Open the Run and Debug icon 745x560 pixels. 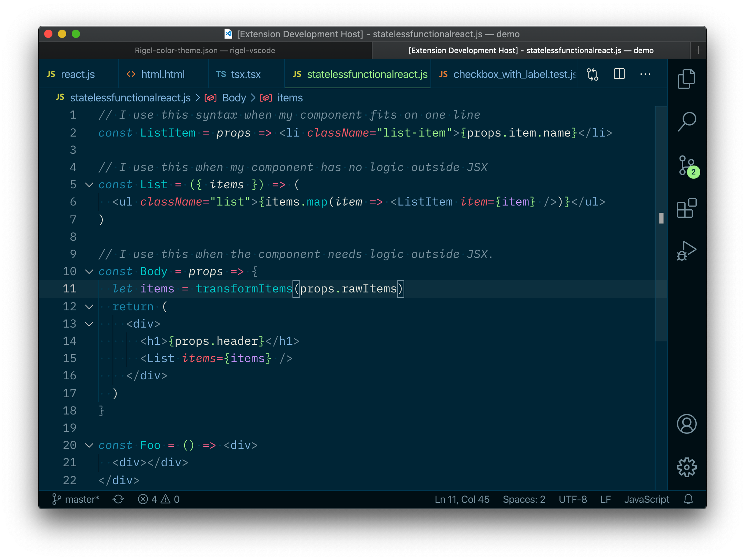(686, 251)
